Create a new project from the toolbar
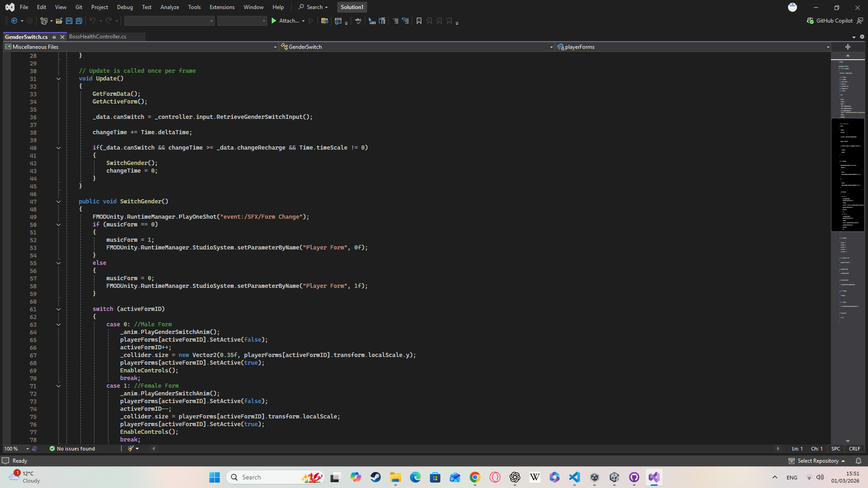 (x=44, y=21)
